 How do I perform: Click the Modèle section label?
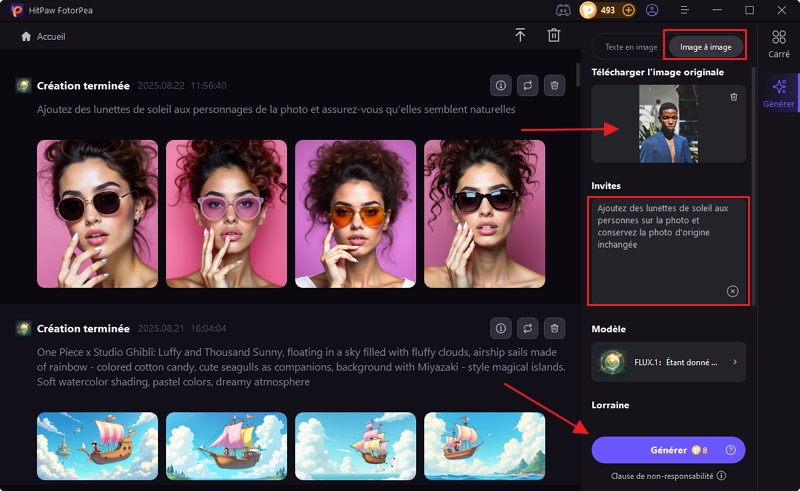609,329
